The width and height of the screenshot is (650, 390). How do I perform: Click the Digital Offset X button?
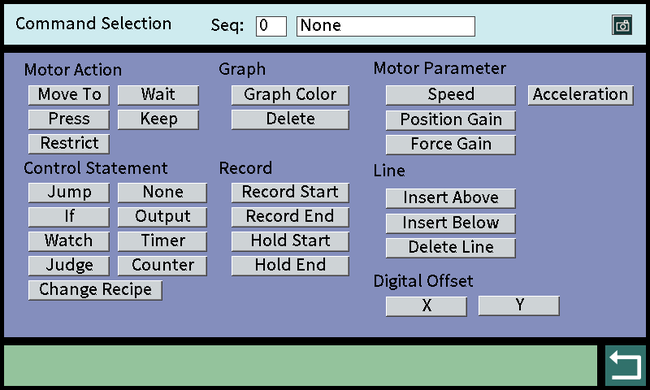[x=427, y=306]
